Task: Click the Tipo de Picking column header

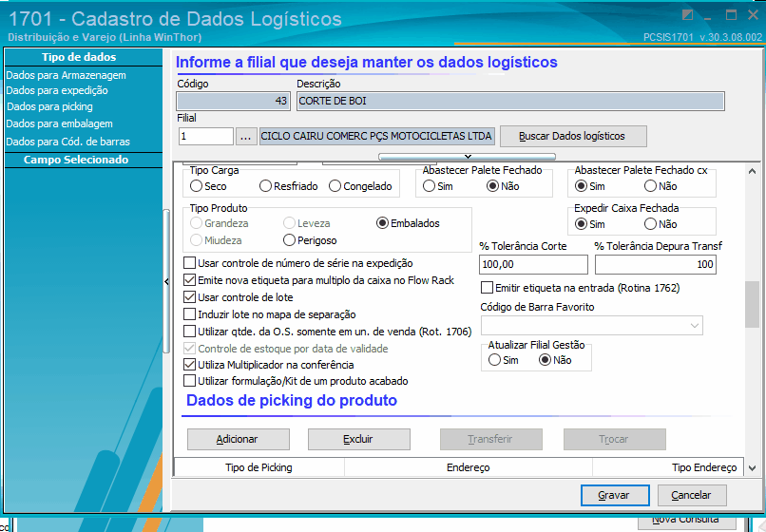Action: pyautogui.click(x=259, y=467)
